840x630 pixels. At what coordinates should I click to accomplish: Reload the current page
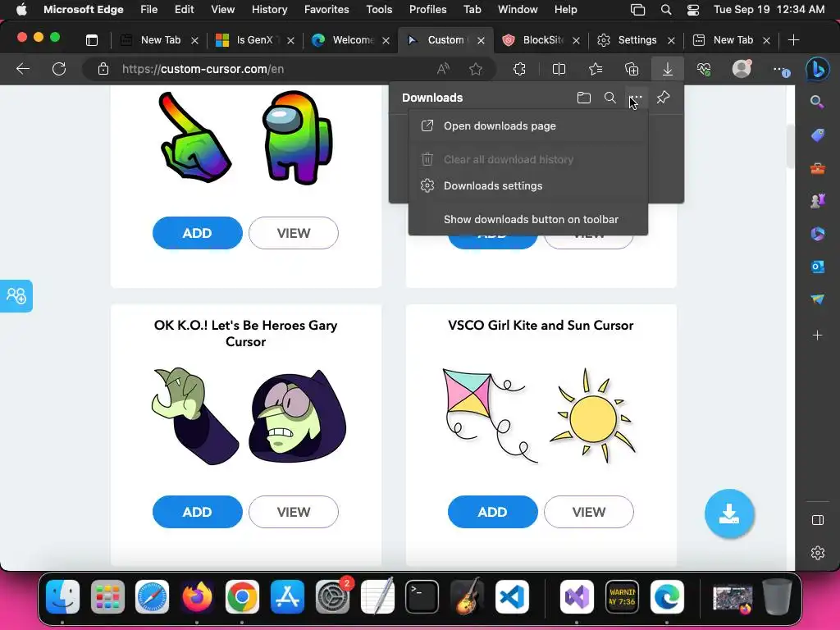[59, 69]
